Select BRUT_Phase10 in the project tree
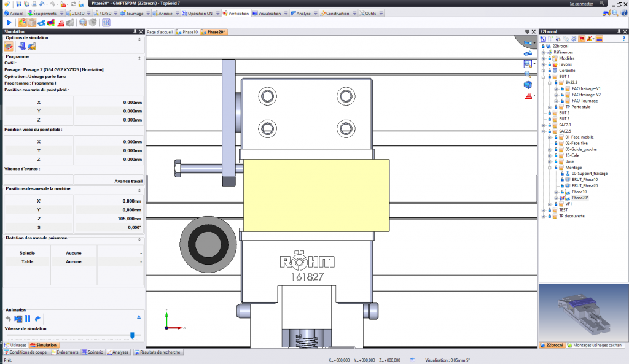629x364 pixels. click(x=584, y=179)
